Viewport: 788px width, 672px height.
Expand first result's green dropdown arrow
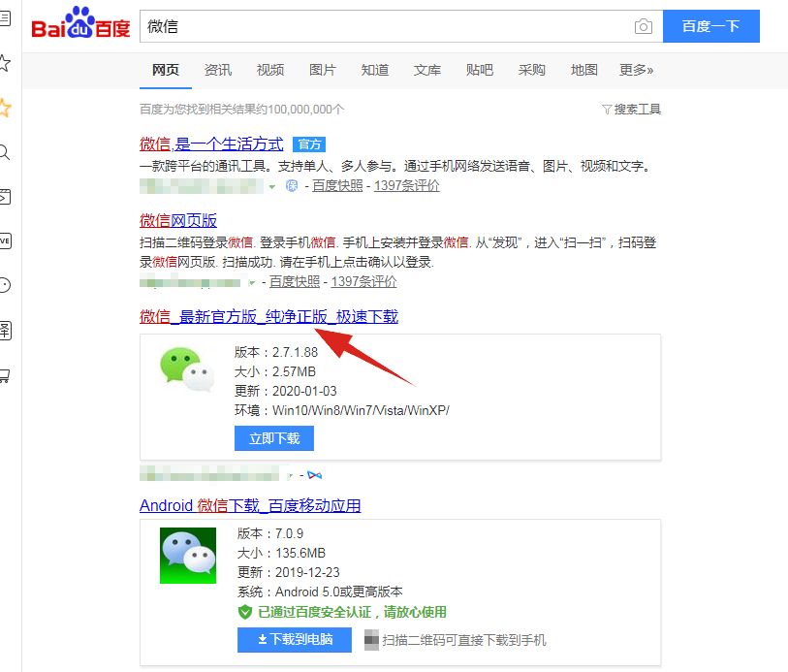272,187
